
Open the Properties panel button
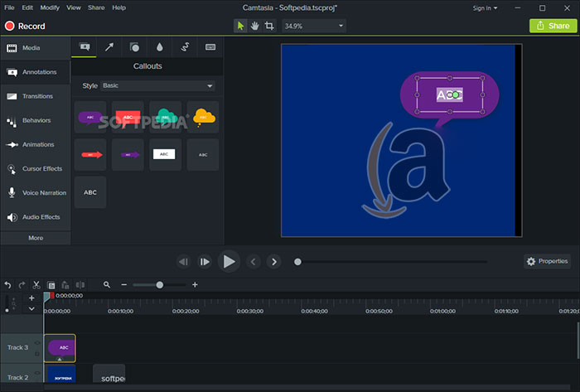point(547,261)
